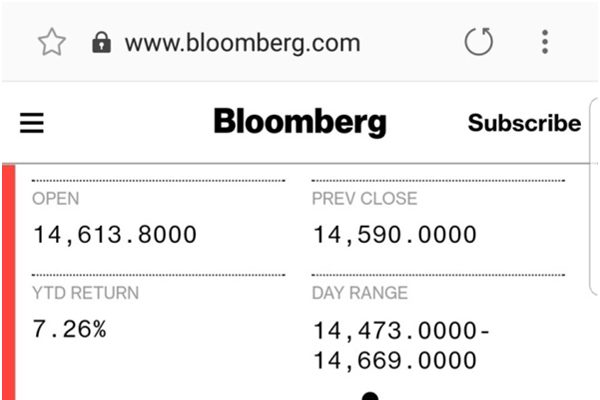This screenshot has width=600, height=400.
Task: Select the previous close value 14,590.0000
Action: tap(395, 235)
